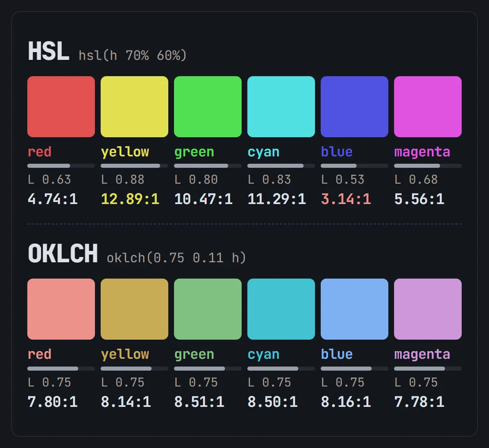Click the OKLCH red label
Screen dimensions: 489x448
40,354
